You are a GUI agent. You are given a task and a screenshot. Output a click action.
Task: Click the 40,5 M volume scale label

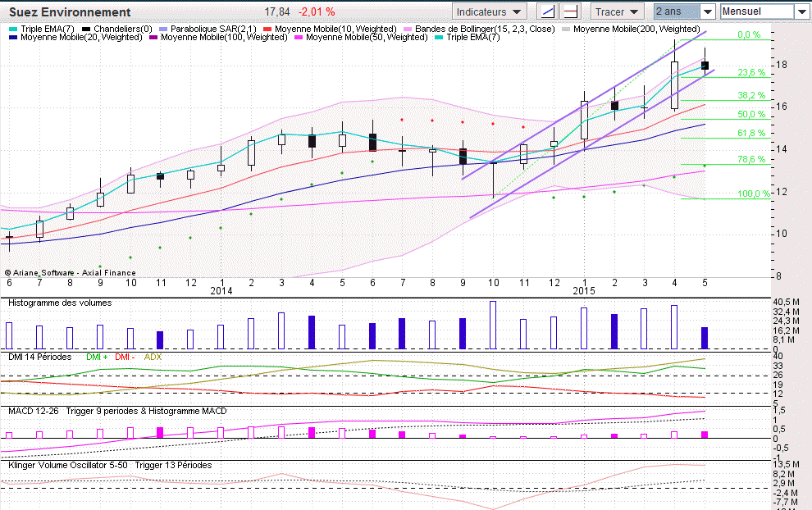786,302
